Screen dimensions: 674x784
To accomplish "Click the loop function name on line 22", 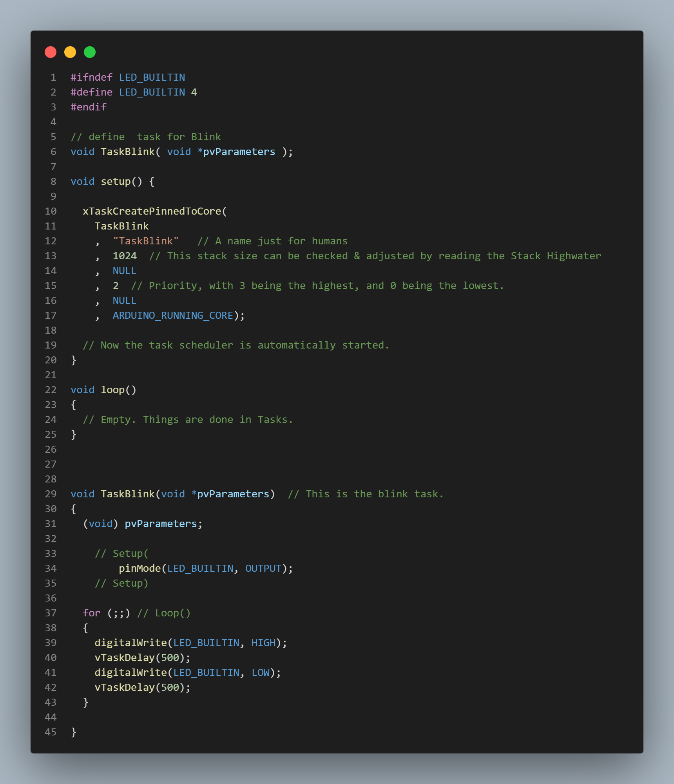I will [112, 390].
